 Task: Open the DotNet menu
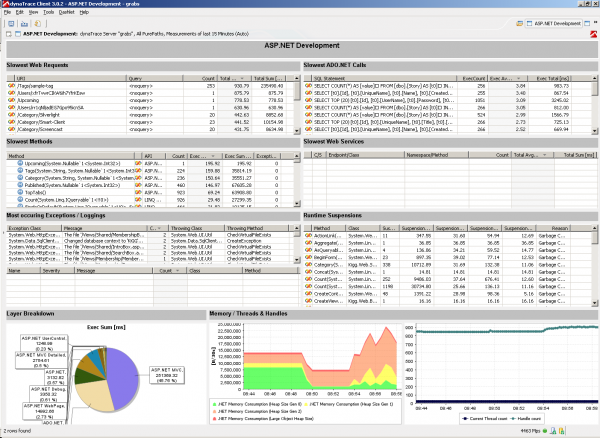tap(67, 12)
